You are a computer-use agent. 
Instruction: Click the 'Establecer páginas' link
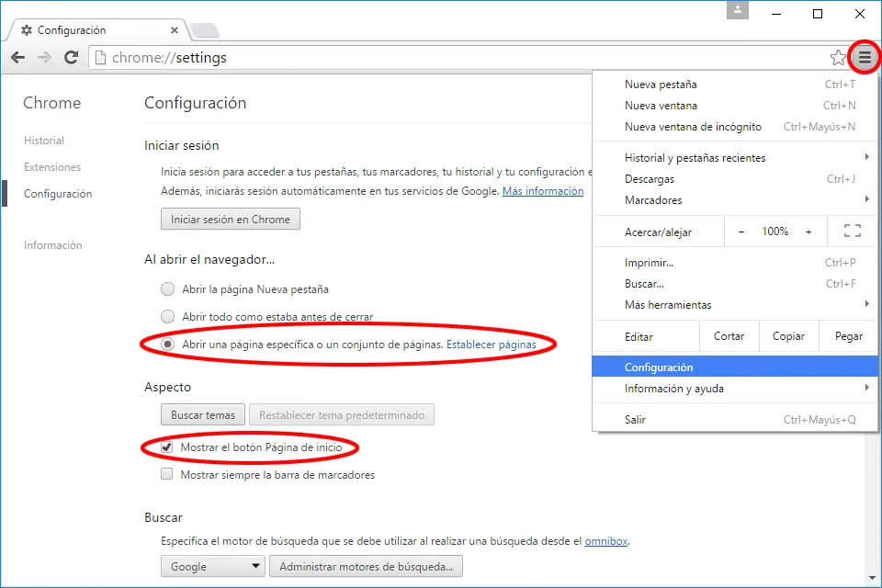491,345
